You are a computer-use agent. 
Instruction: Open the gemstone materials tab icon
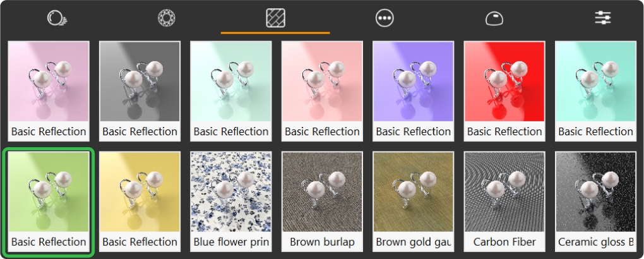point(166,18)
